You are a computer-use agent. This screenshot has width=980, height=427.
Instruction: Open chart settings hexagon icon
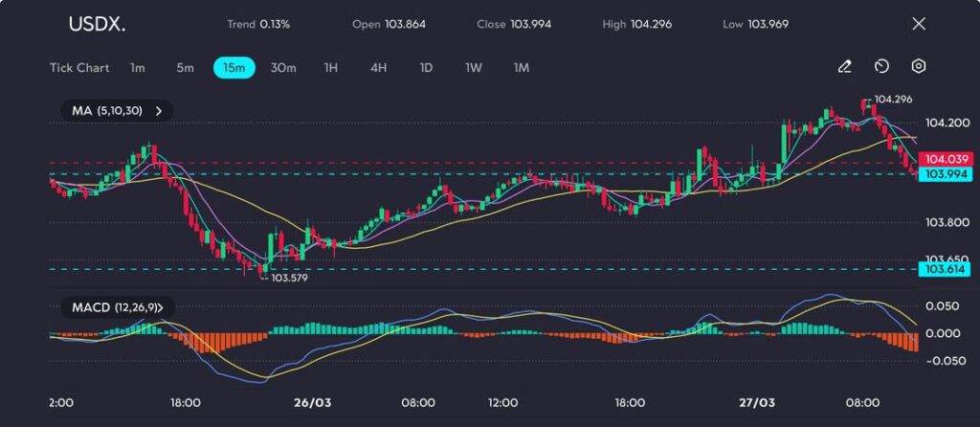pyautogui.click(x=919, y=67)
